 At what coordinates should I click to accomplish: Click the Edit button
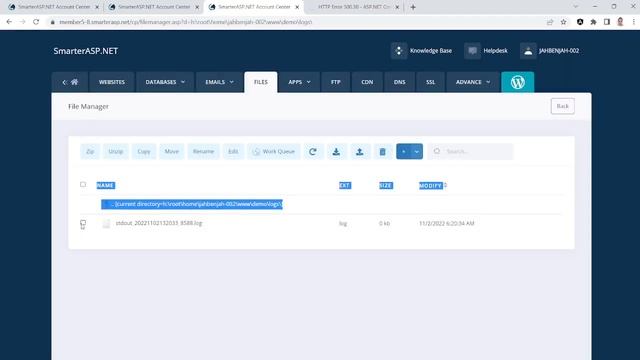tap(233, 151)
